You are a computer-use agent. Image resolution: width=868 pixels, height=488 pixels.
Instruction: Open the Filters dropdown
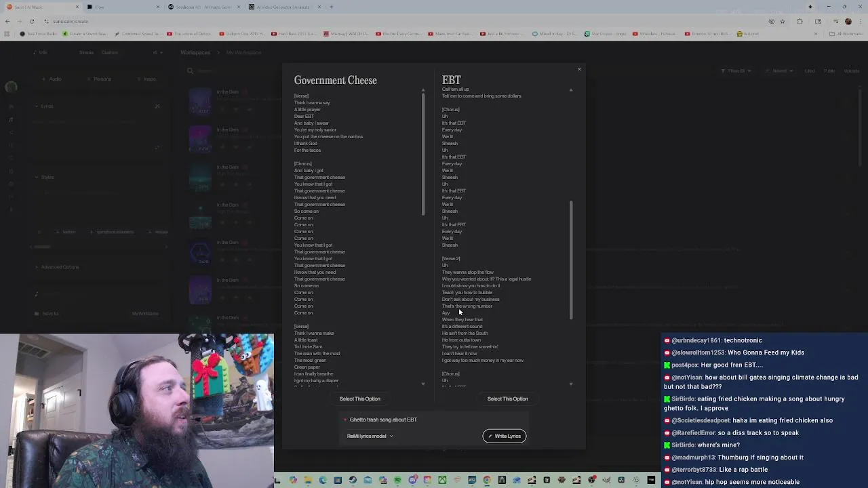click(x=736, y=70)
